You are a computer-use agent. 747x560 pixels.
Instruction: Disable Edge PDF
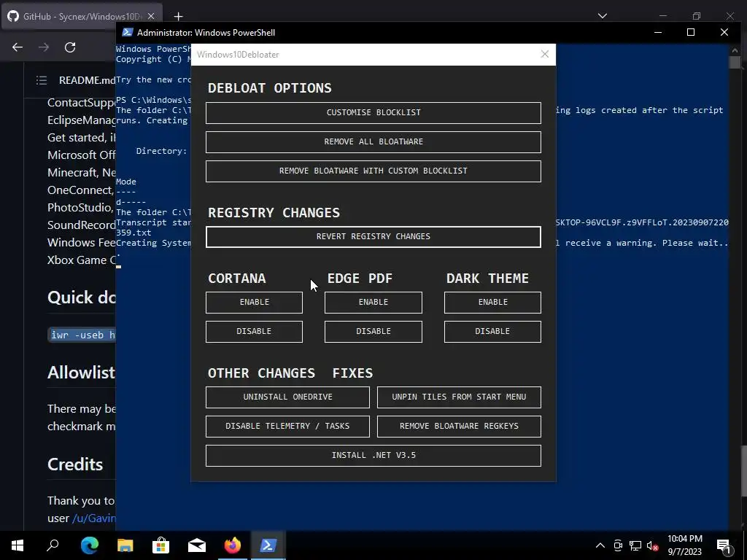click(x=373, y=332)
